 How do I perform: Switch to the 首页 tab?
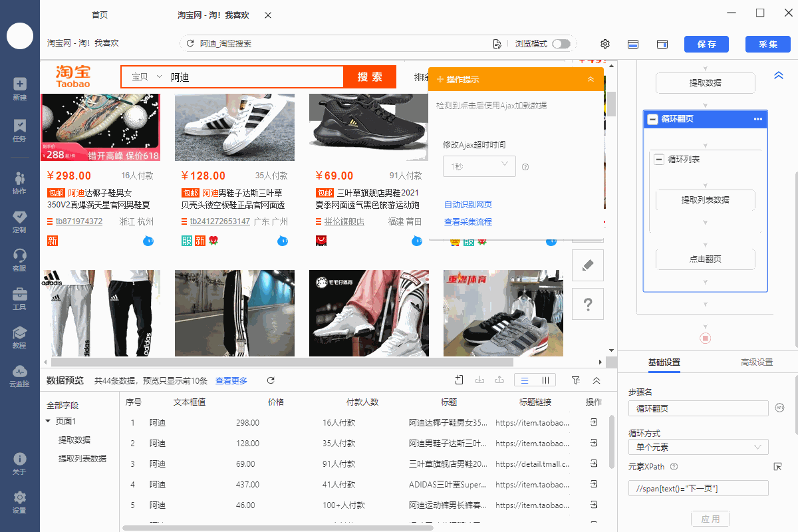99,15
